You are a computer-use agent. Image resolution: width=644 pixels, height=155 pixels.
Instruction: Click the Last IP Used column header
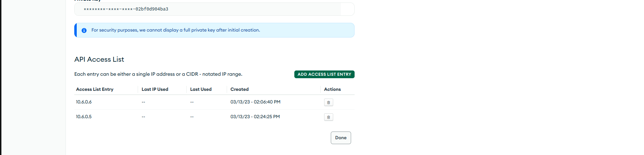(155, 89)
